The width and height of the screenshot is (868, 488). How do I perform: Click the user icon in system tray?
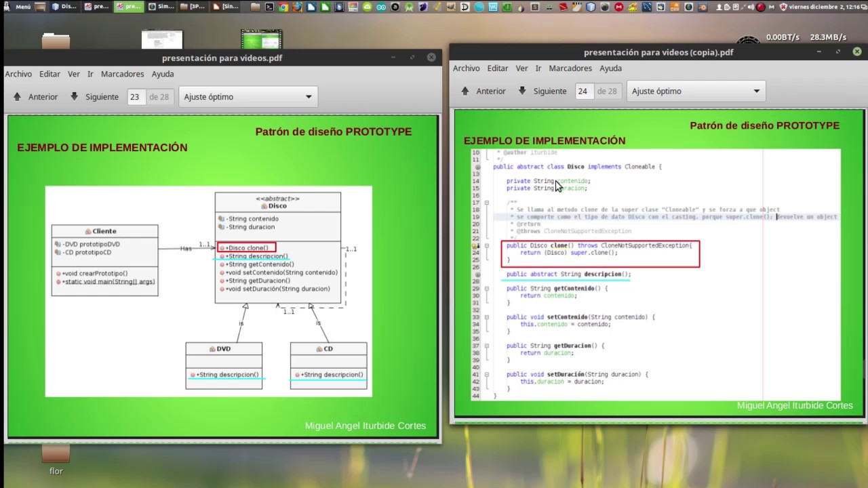719,7
